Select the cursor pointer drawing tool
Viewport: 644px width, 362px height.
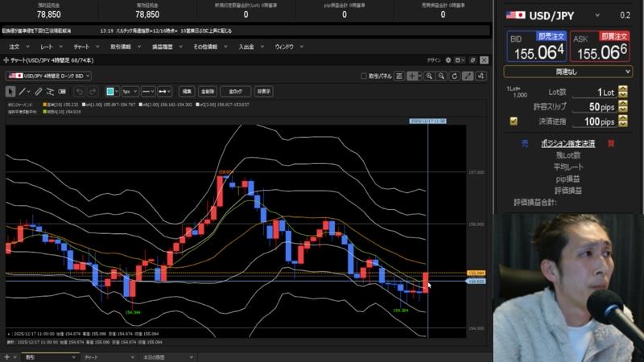click(10, 91)
